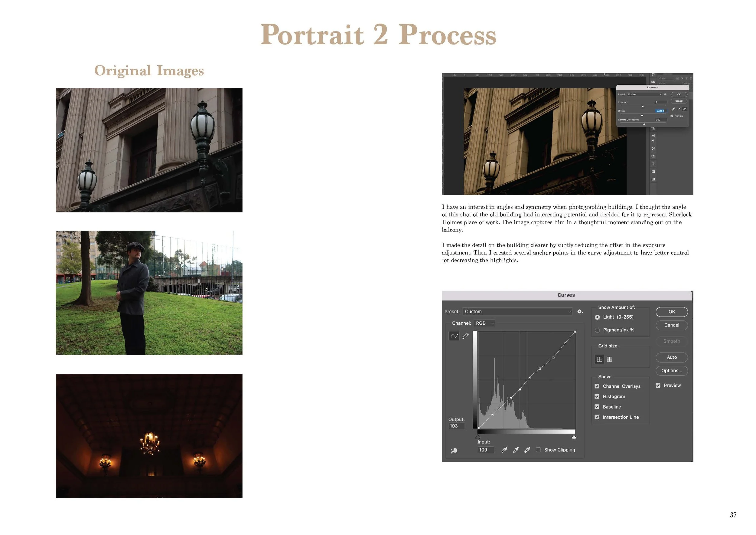Click the Auto button in Curves

click(672, 357)
